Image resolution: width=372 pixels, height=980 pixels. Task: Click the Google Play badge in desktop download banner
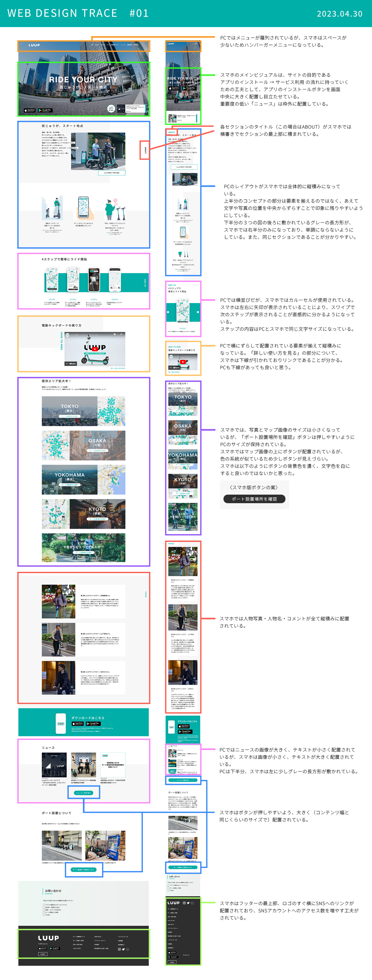[93, 724]
